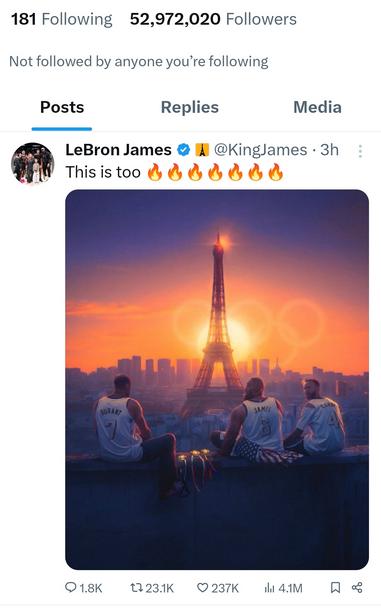Viewport: 381px width, 609px height.
Task: Open the LeBron James profile avatar
Action: [x=33, y=163]
